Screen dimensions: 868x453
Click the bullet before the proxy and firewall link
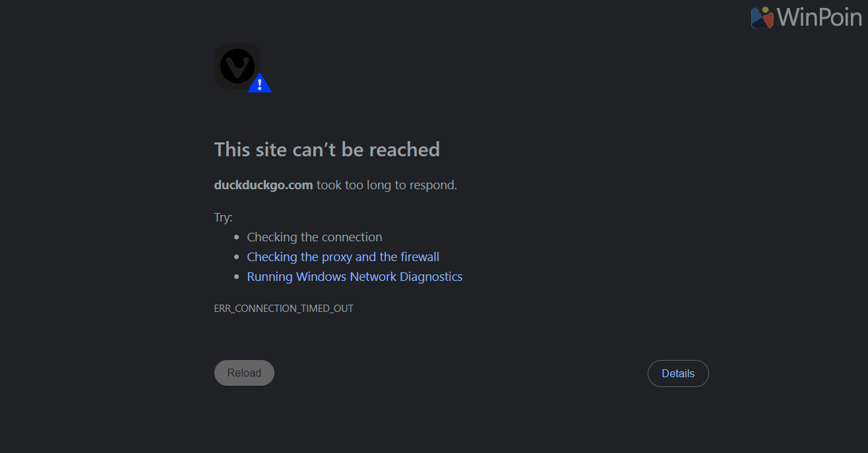click(237, 257)
